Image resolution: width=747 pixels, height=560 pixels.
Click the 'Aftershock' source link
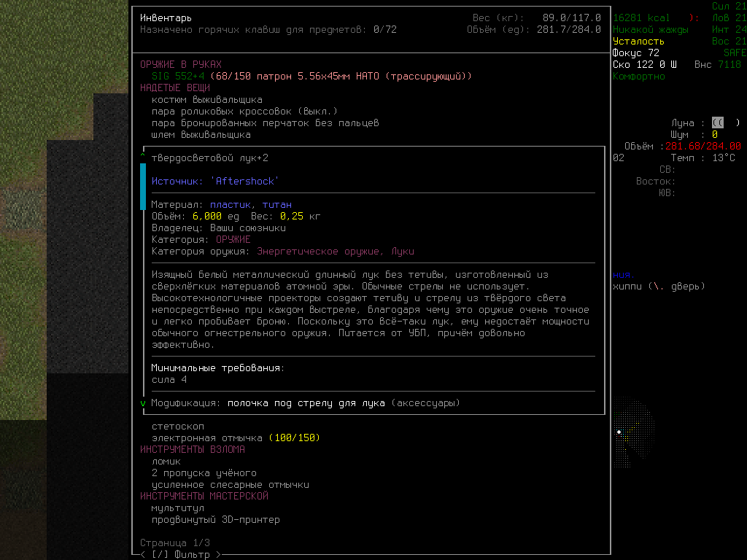pos(245,181)
